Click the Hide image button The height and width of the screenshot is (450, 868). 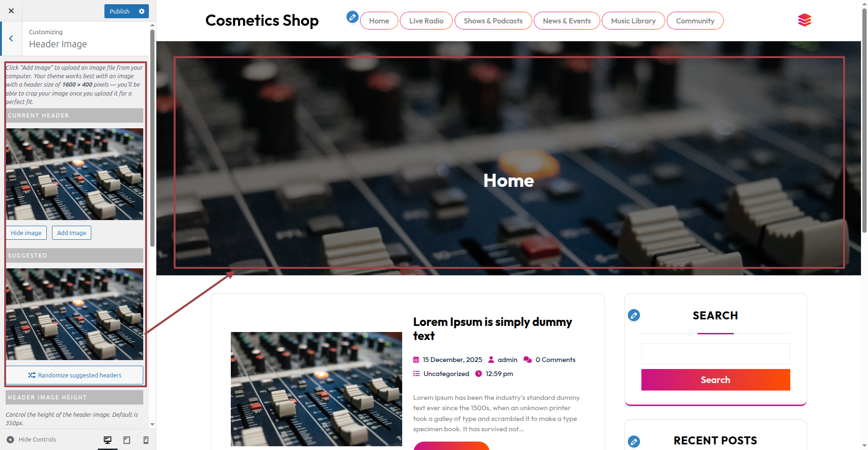point(26,233)
